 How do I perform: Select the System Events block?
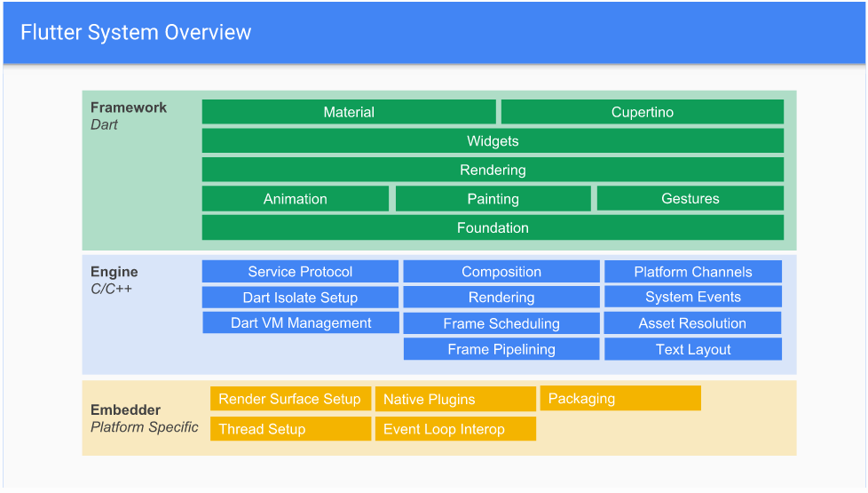[x=693, y=297]
